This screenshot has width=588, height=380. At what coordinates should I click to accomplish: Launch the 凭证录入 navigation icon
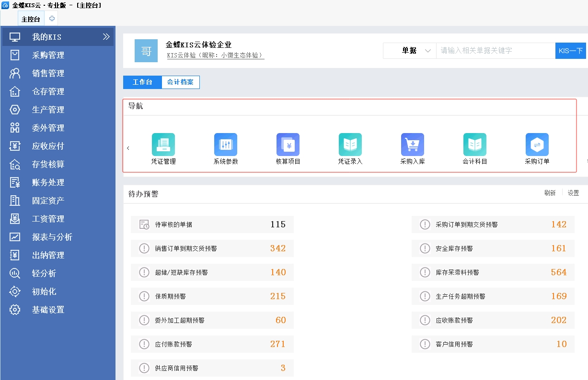[x=350, y=145]
